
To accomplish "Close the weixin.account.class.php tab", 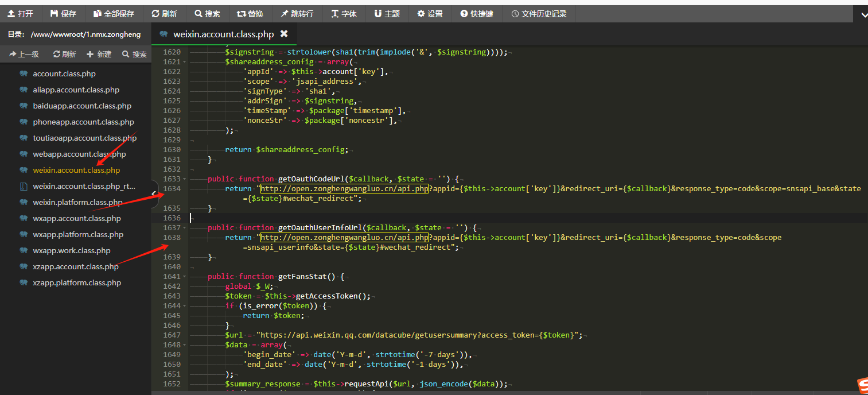I will (283, 34).
